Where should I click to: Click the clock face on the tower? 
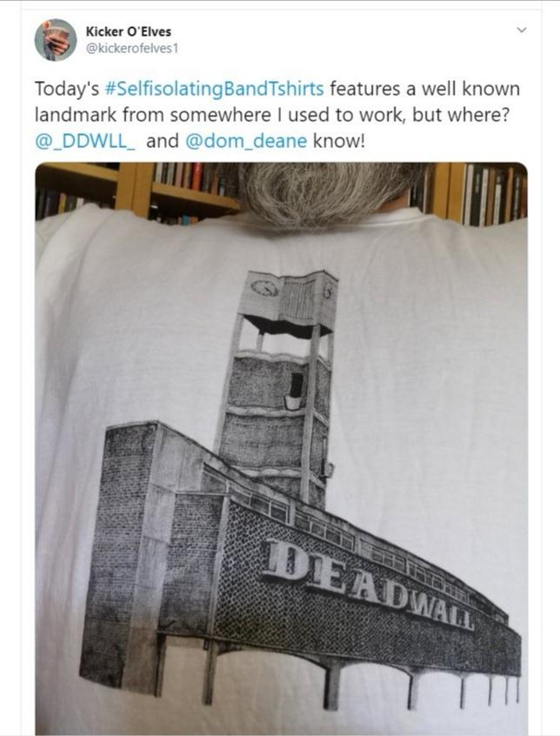pos(264,288)
